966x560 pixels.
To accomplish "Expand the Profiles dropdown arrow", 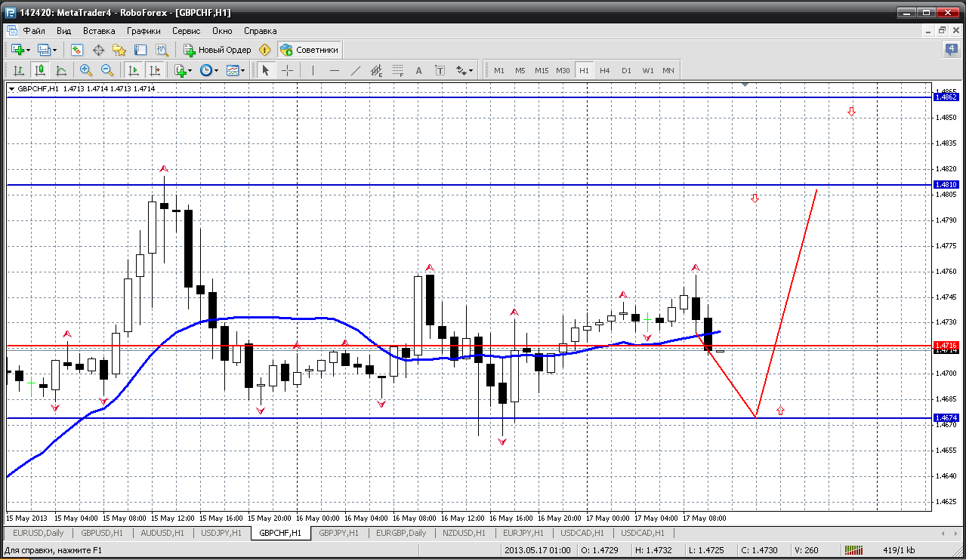I will pos(55,50).
